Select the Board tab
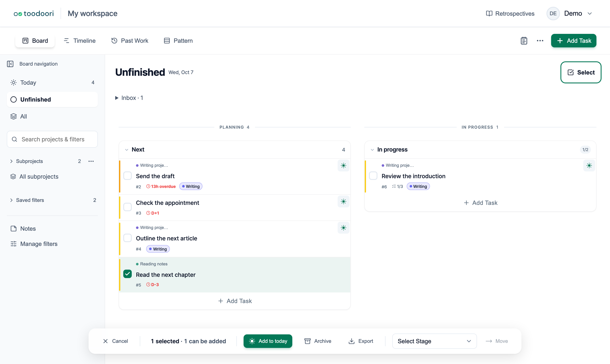 coord(35,41)
